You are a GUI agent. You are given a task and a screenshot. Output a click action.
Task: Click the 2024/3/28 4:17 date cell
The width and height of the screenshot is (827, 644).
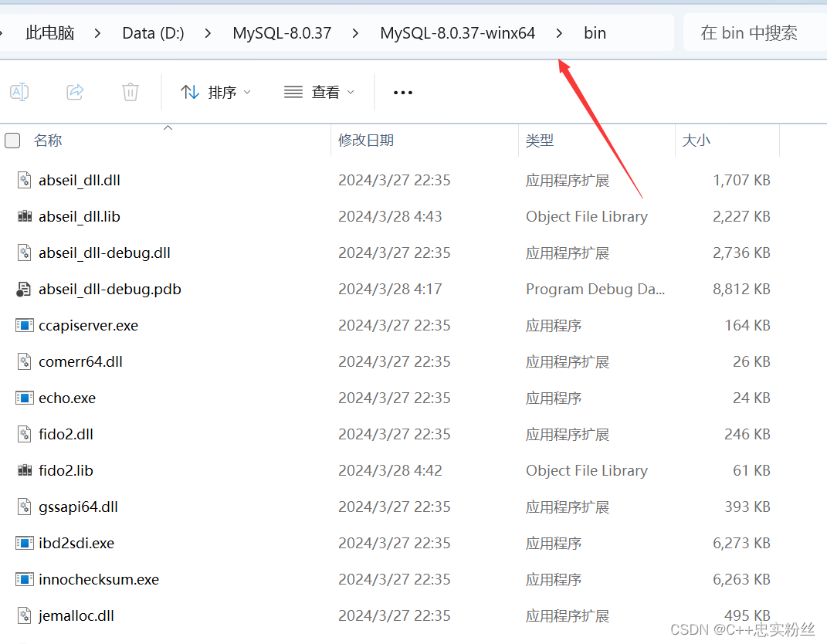click(x=390, y=289)
